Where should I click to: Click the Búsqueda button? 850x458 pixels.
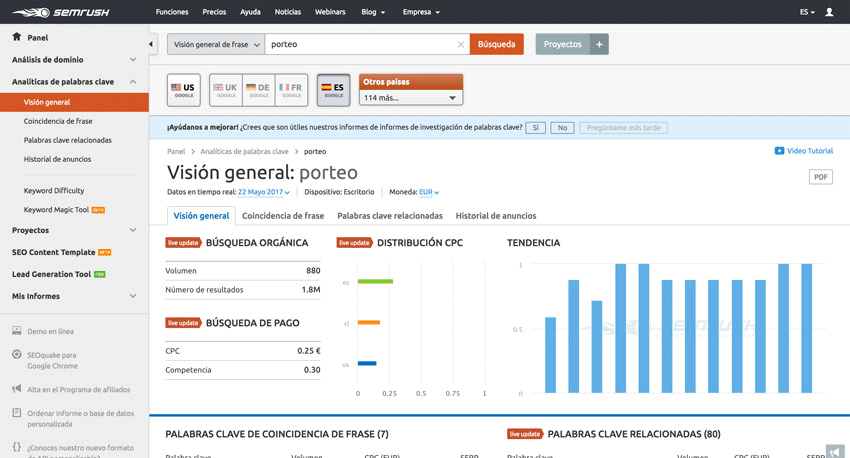pyautogui.click(x=497, y=44)
